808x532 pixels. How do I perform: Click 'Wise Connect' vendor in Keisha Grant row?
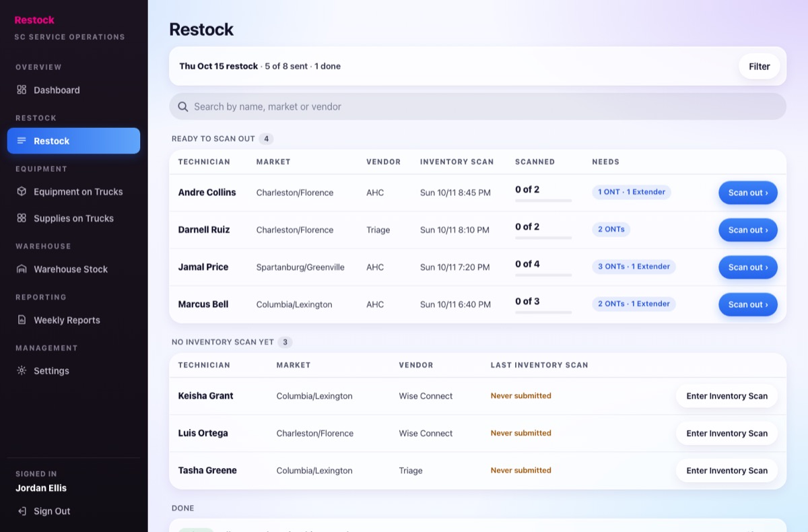(x=426, y=396)
